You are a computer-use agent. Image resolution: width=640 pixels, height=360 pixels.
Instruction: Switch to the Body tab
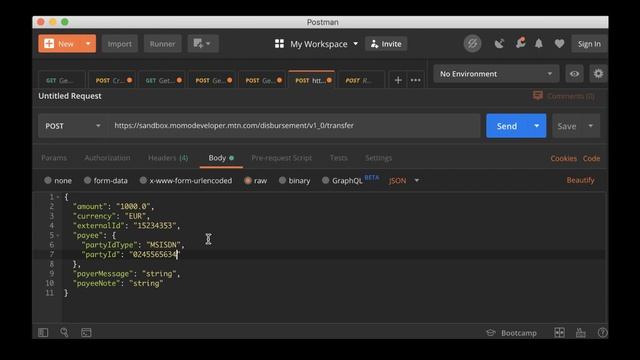[221, 158]
